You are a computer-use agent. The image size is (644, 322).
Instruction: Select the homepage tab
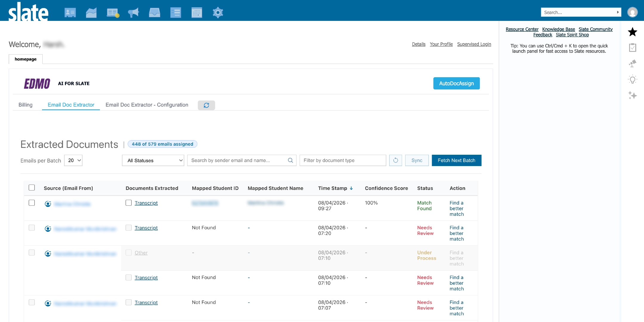pos(26,59)
